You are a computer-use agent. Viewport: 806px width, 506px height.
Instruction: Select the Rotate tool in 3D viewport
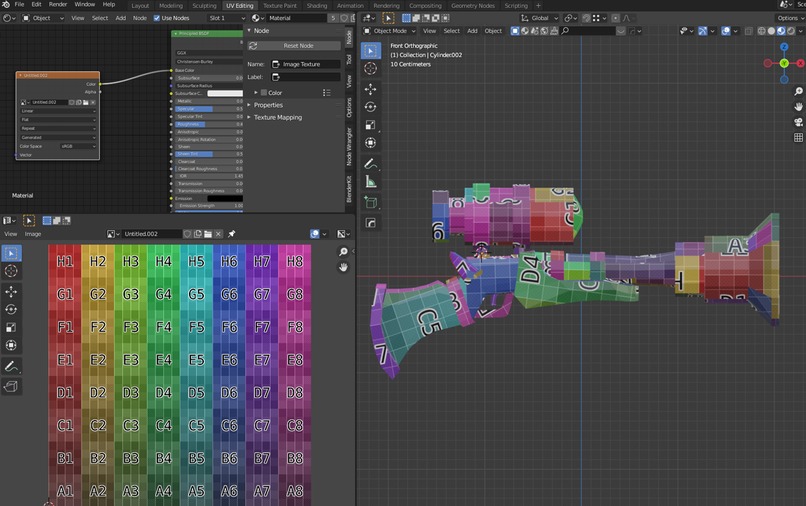[370, 107]
